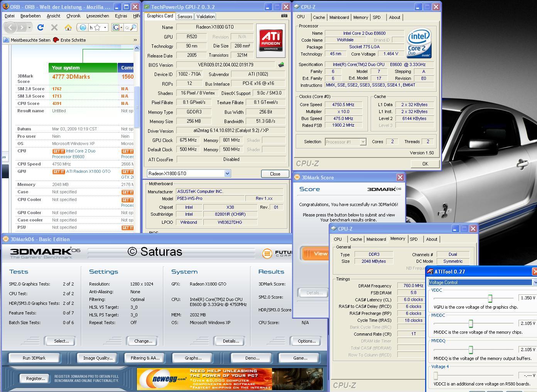Go forward with the Firefox forward arrow
Screen dimensions: 537x392
pos(21,27)
